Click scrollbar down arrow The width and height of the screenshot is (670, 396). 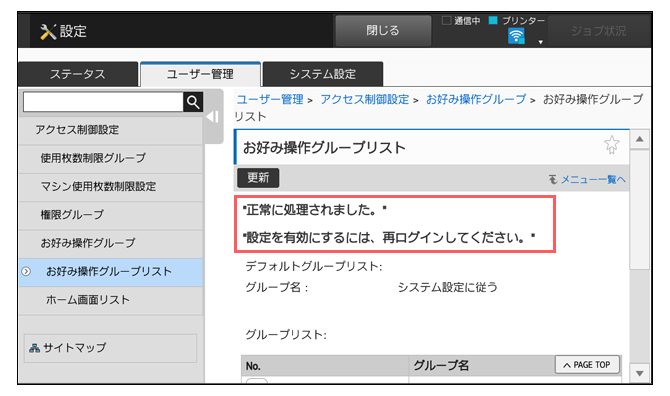pos(640,374)
